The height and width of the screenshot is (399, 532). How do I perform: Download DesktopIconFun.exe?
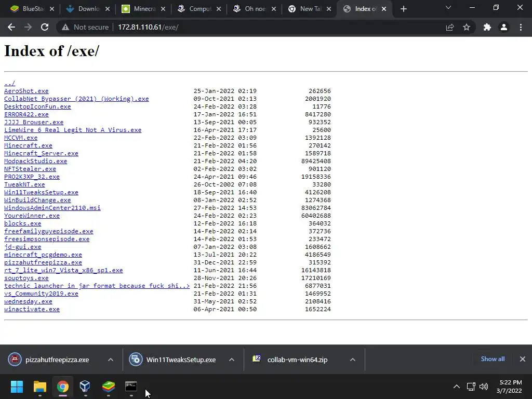[x=37, y=107]
